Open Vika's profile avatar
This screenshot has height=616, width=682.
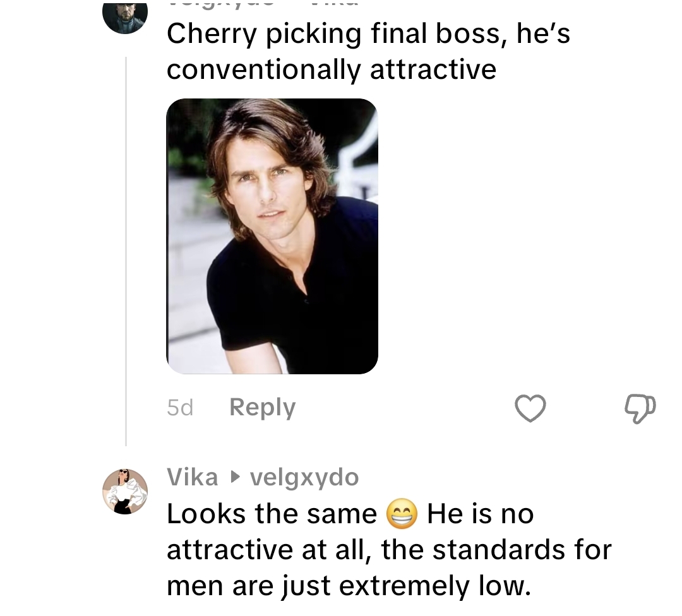click(x=125, y=492)
